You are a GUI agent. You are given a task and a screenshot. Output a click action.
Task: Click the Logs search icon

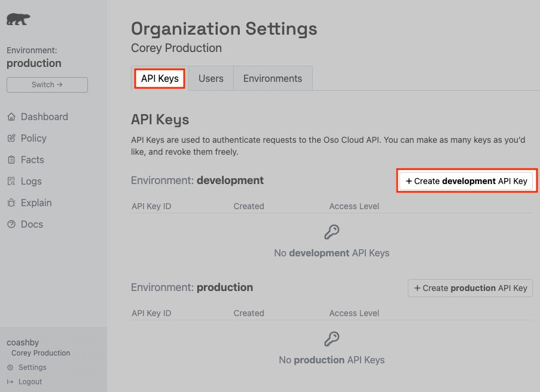pos(11,182)
